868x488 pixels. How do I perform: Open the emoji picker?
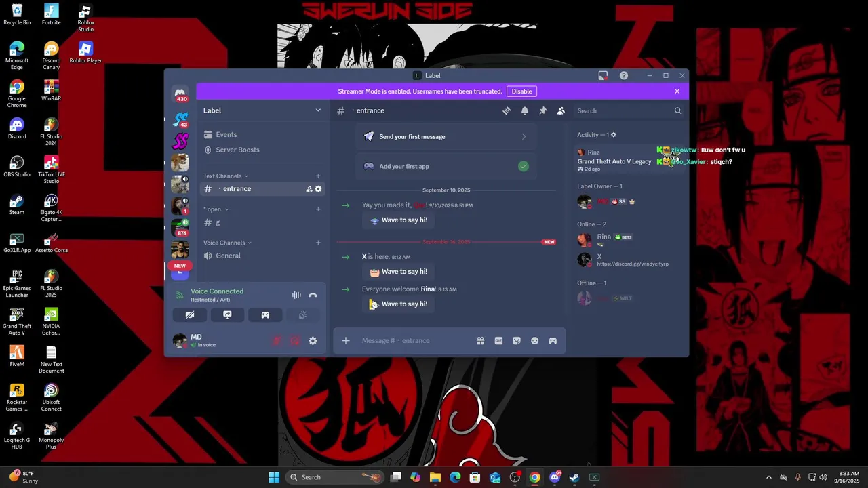534,341
